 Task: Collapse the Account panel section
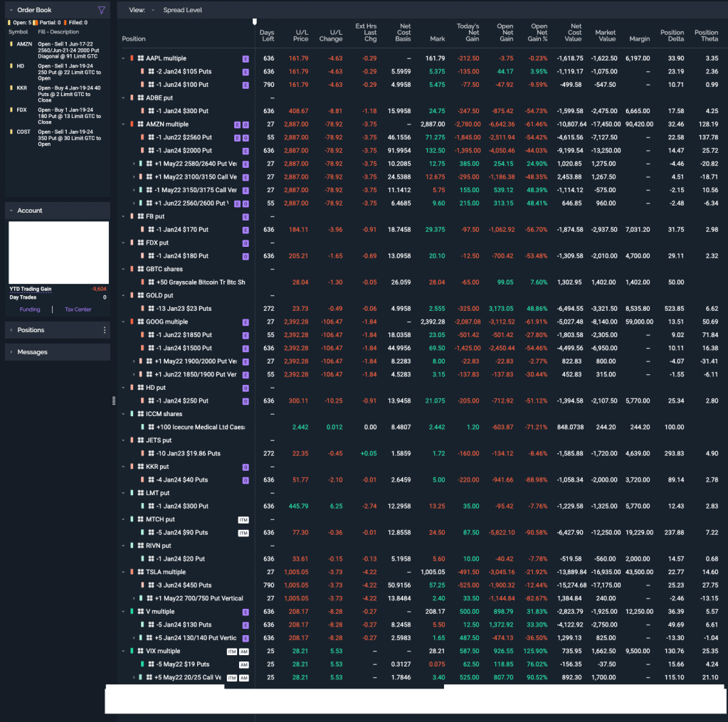(x=11, y=211)
